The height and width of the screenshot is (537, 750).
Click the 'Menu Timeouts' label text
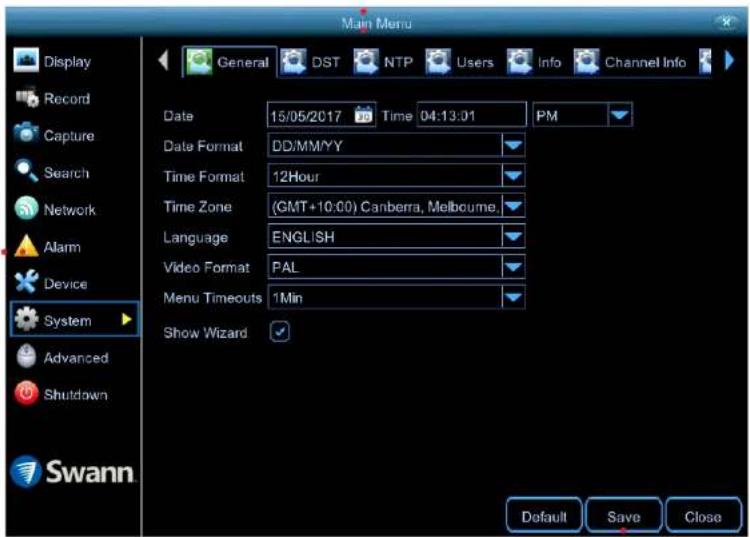[212, 298]
